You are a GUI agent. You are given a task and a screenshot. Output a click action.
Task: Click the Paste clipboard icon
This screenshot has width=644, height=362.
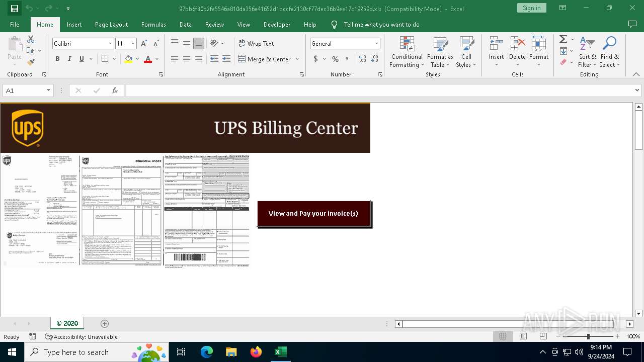[15, 44]
